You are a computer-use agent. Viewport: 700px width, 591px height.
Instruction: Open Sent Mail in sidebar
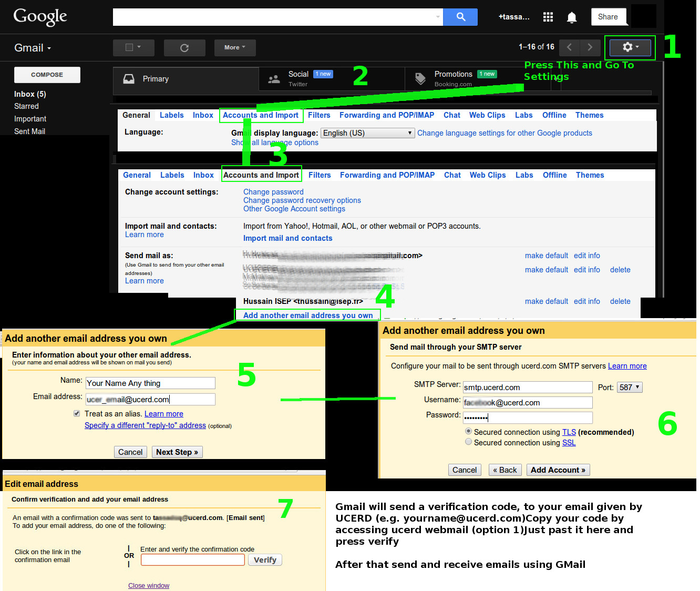click(29, 131)
